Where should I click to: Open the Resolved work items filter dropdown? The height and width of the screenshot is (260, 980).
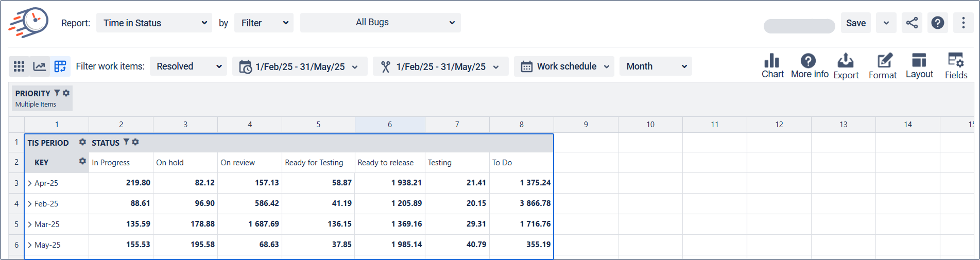[188, 66]
